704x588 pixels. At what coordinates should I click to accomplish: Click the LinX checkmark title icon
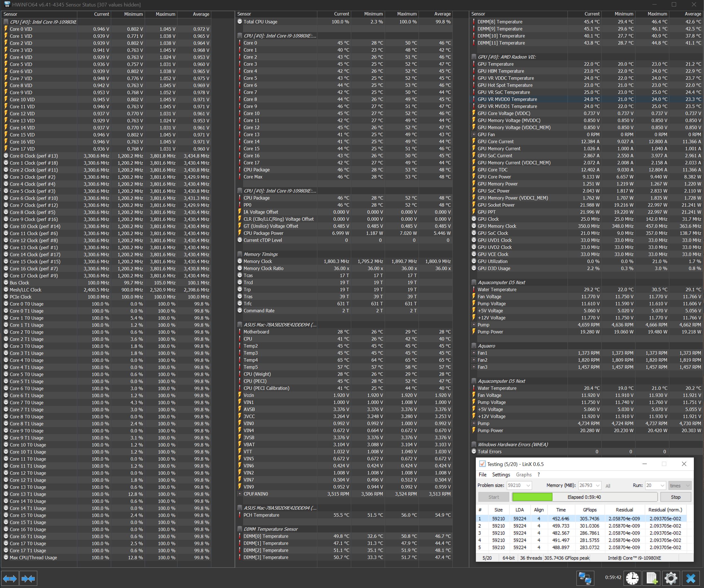click(482, 464)
